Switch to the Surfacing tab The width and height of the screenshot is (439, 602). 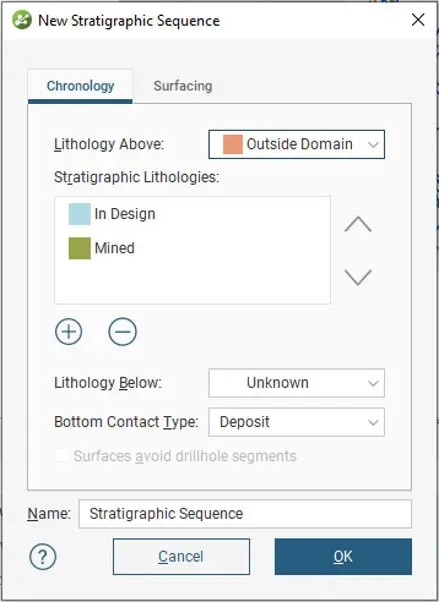click(x=183, y=86)
